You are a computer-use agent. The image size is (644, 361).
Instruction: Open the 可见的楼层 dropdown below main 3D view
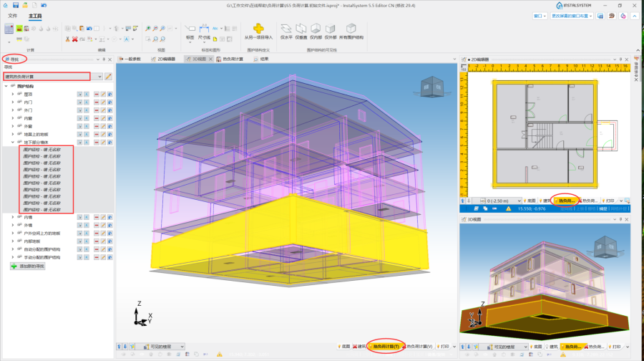(182, 347)
